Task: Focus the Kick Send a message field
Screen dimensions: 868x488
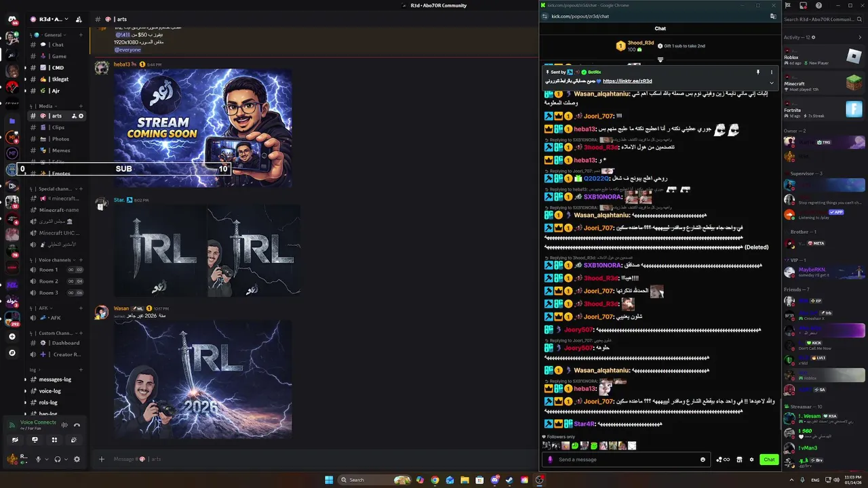Action: 626,460
